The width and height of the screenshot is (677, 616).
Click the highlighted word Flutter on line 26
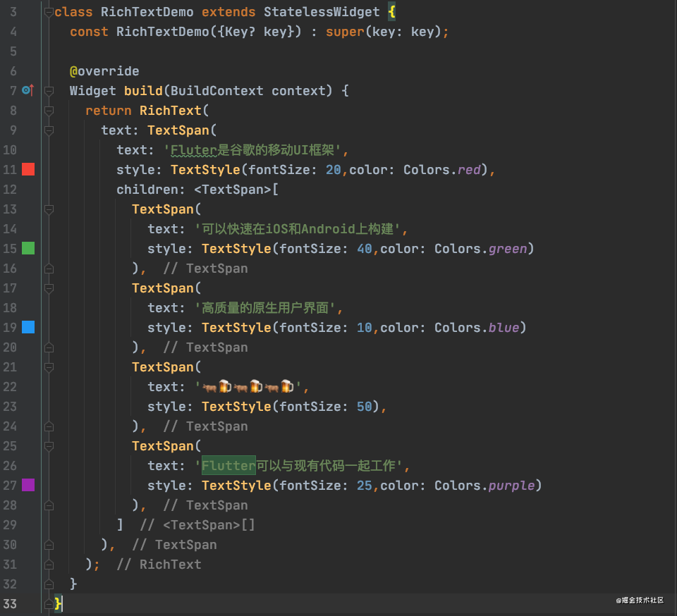228,465
